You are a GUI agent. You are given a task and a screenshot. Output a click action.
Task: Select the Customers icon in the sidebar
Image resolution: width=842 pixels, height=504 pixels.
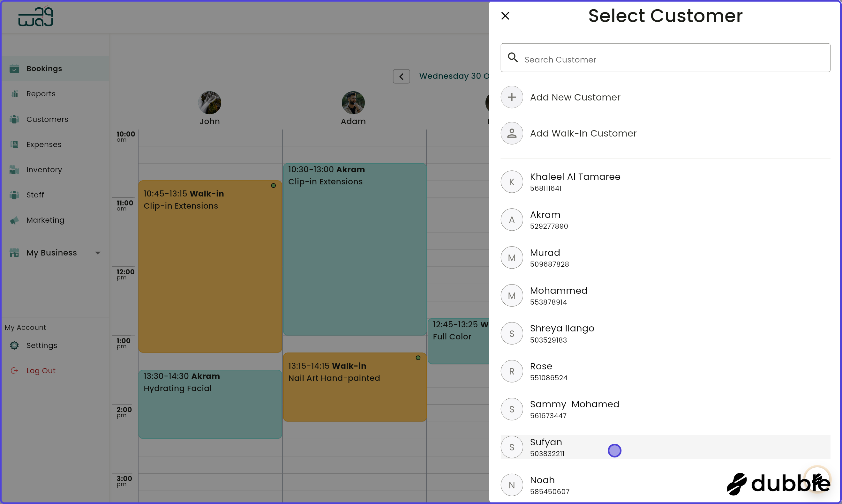(x=15, y=119)
